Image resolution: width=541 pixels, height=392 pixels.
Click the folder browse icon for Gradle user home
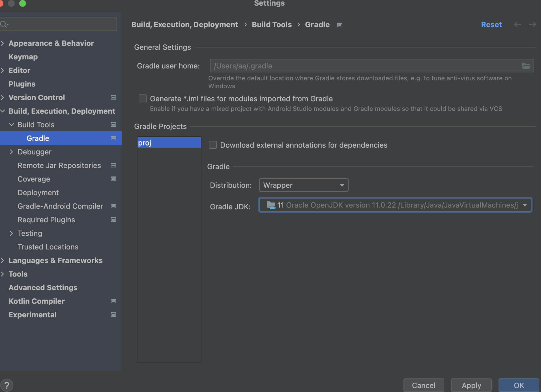click(x=526, y=66)
